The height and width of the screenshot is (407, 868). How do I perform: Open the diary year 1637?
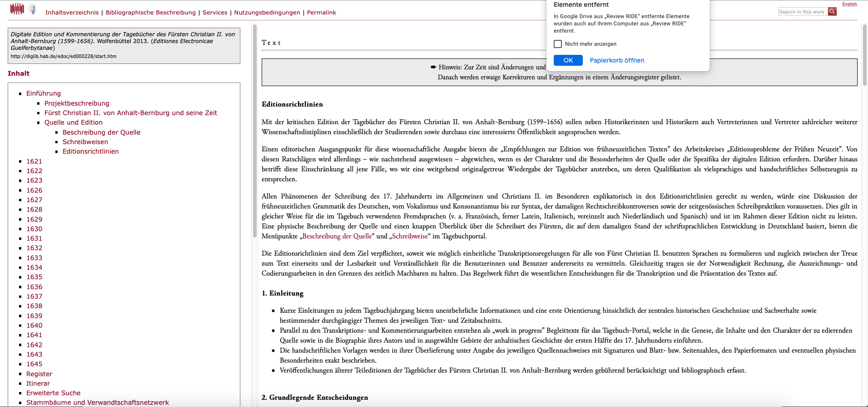coord(34,296)
